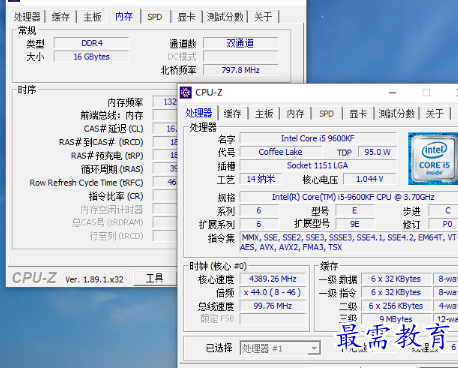Image resolution: width=458 pixels, height=368 pixels.
Task: Click the 1.044 V core voltage value
Action: click(370, 179)
